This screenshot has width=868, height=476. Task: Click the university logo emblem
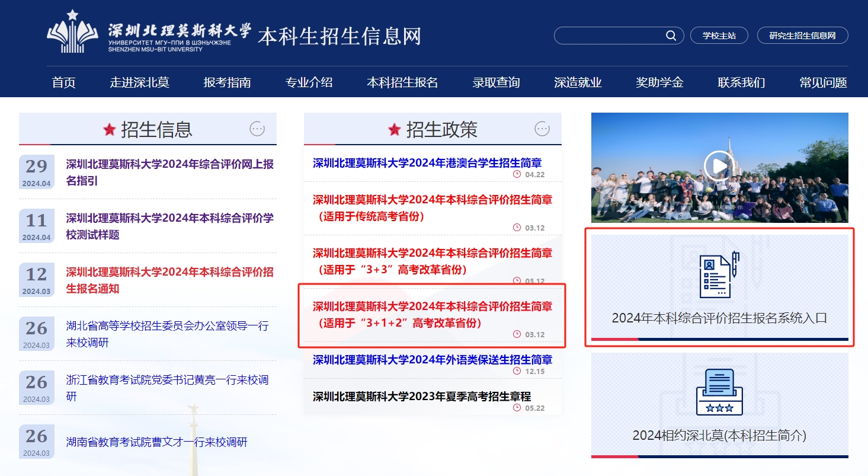(x=72, y=31)
